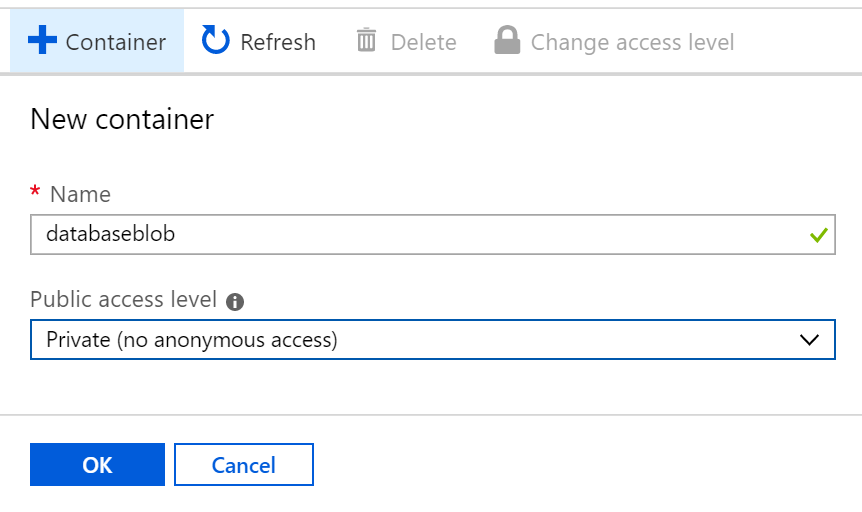Click the 'Private (no anonymous access)' selection text

192,339
